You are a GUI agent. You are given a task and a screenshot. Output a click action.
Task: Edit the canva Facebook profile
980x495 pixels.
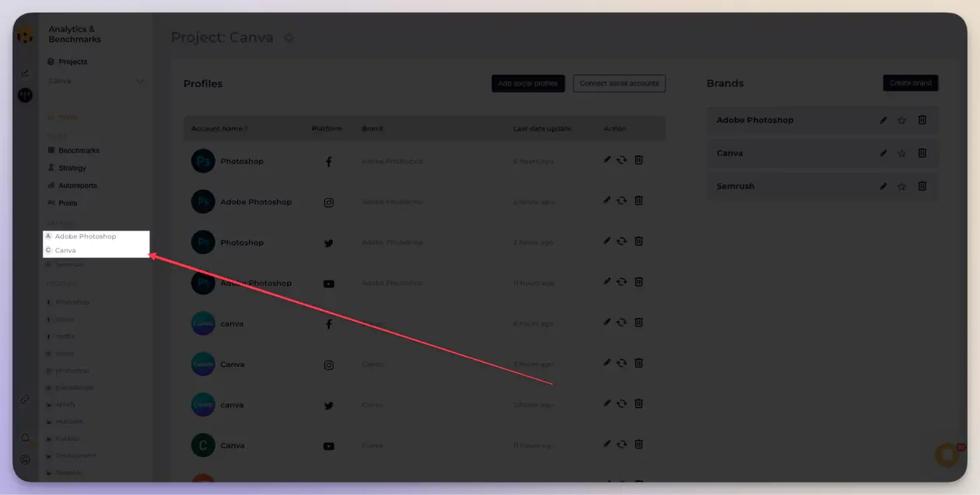[607, 322]
